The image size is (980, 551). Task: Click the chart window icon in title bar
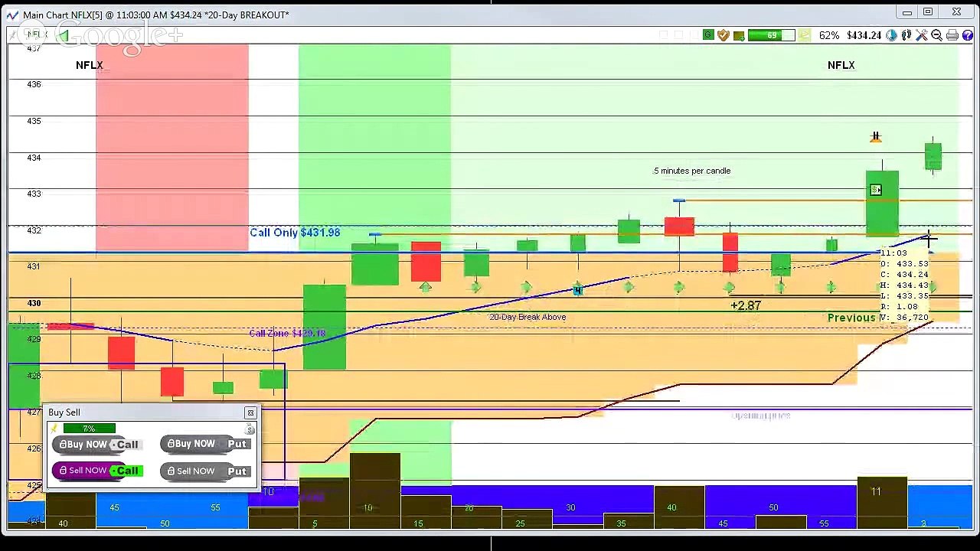click(x=11, y=15)
